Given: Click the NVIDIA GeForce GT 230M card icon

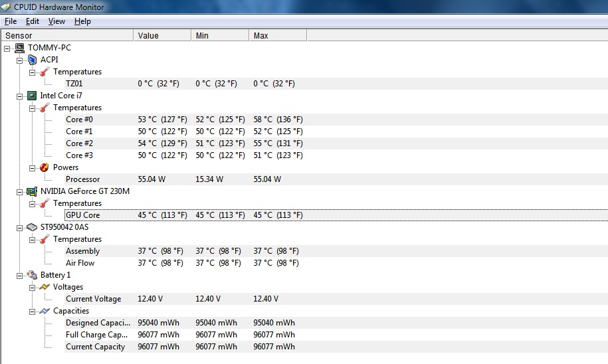Looking at the screenshot, I should tap(32, 191).
